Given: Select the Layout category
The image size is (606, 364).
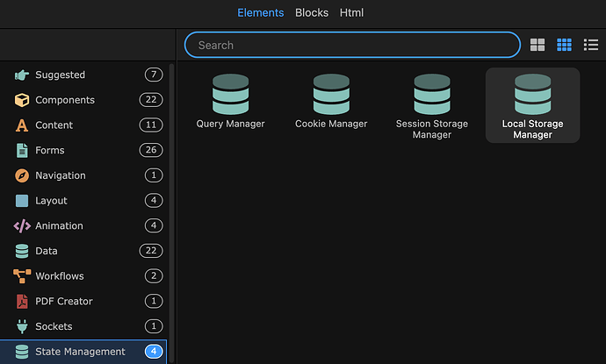Looking at the screenshot, I should point(83,201).
